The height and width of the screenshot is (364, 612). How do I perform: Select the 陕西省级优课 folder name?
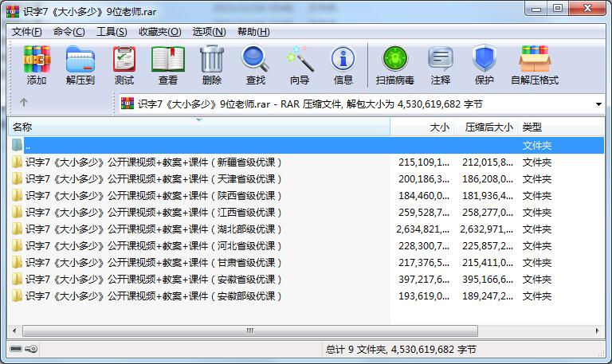pyautogui.click(x=153, y=195)
